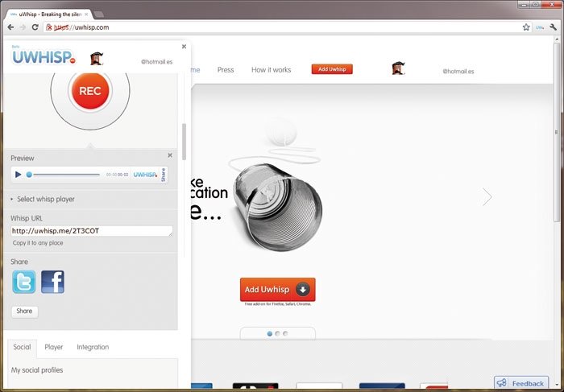The height and width of the screenshot is (392, 564).
Task: Click the recorder panel scrollbar thumb
Action: [185, 142]
